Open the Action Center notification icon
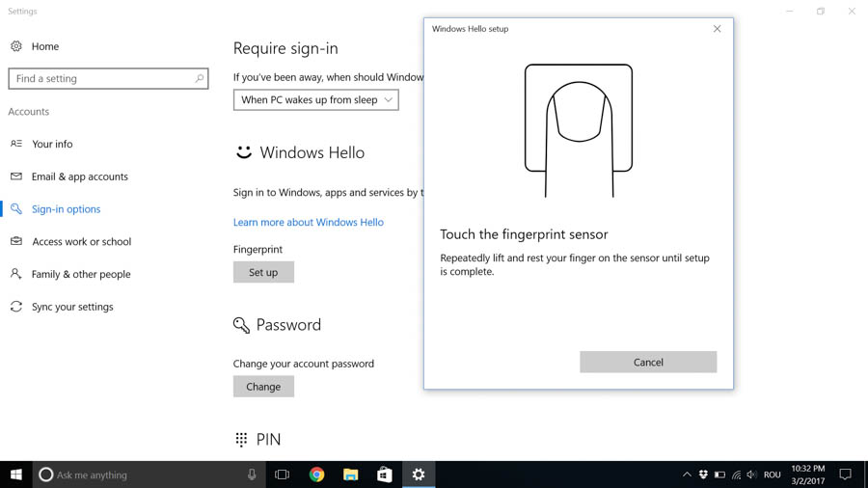 click(x=845, y=474)
